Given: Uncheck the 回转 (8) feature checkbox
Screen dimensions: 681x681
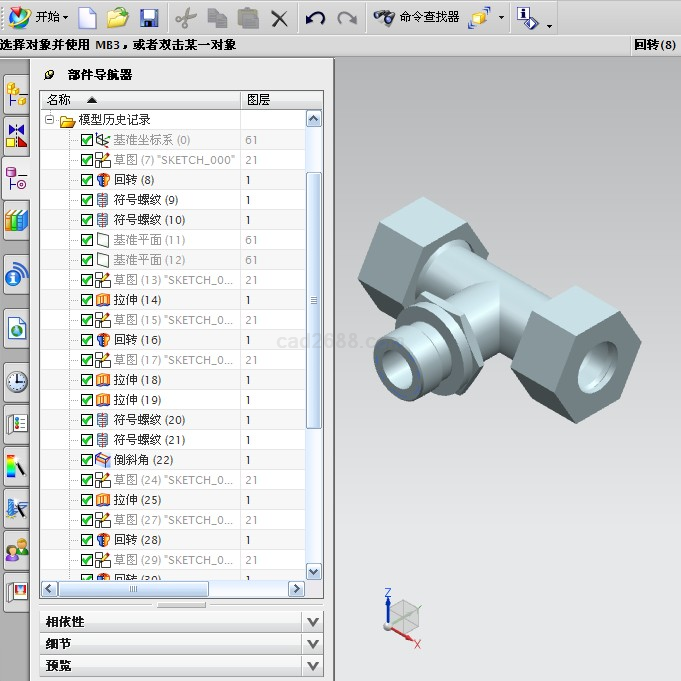Looking at the screenshot, I should tap(87, 180).
